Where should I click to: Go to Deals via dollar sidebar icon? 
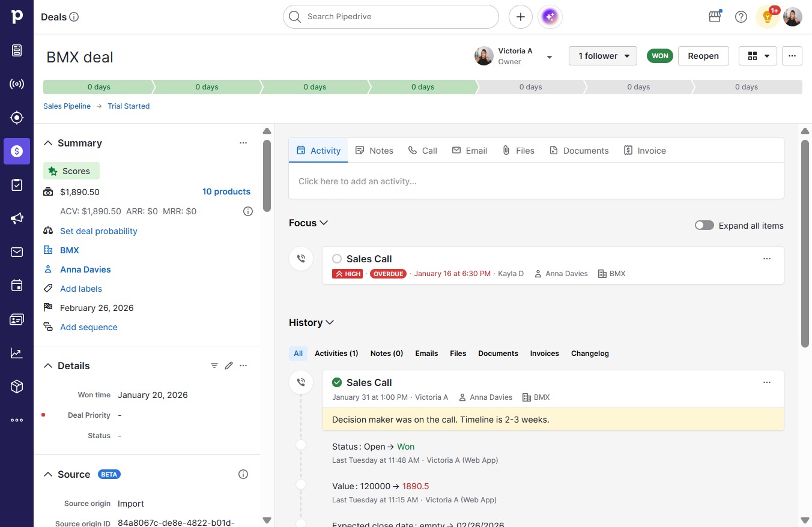[17, 151]
